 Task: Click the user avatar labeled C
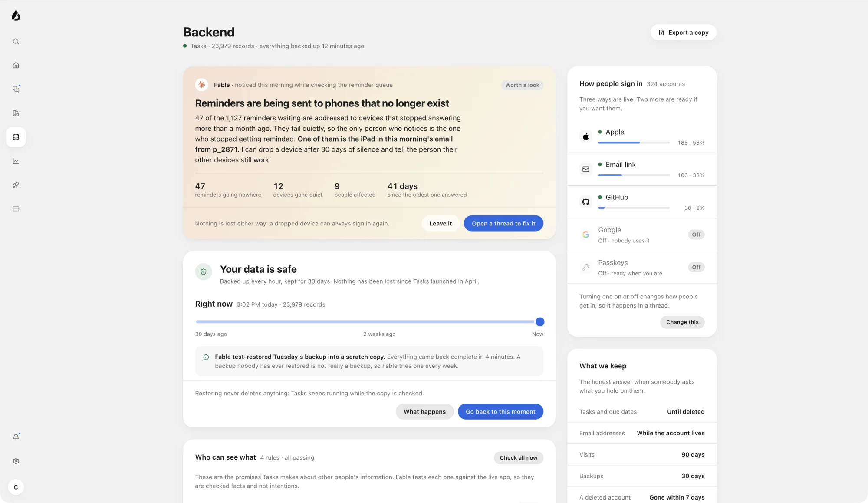pyautogui.click(x=16, y=487)
